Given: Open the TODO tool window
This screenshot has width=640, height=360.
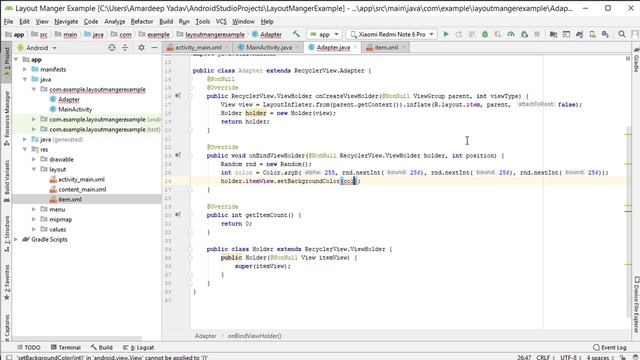Looking at the screenshot, I should [29, 347].
